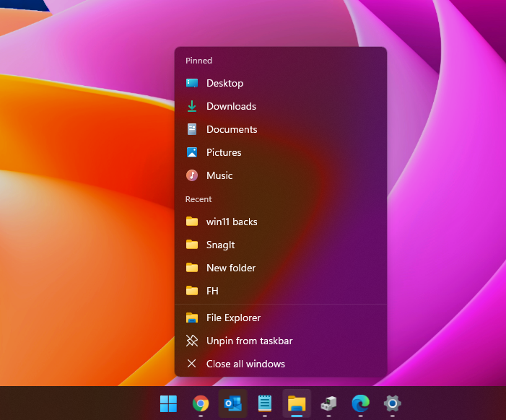This screenshot has height=420, width=506.
Task: Open the pinned Pictures folder
Action: pyautogui.click(x=224, y=152)
